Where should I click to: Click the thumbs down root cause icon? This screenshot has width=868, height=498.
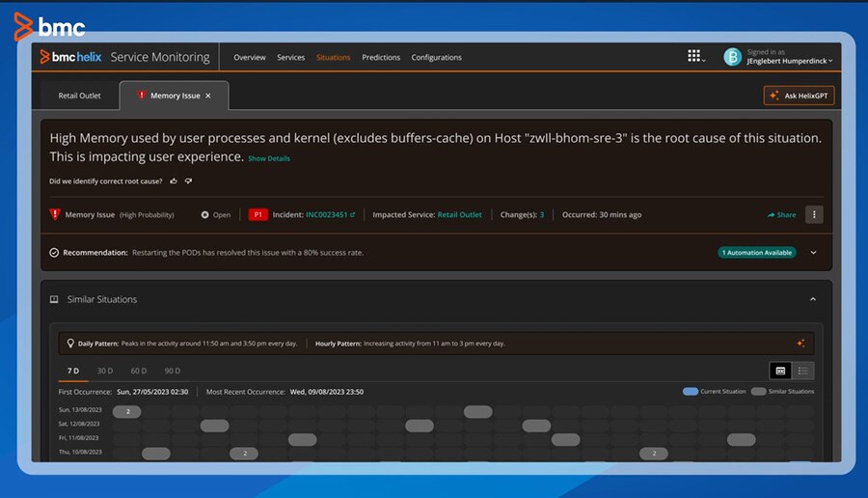click(188, 180)
